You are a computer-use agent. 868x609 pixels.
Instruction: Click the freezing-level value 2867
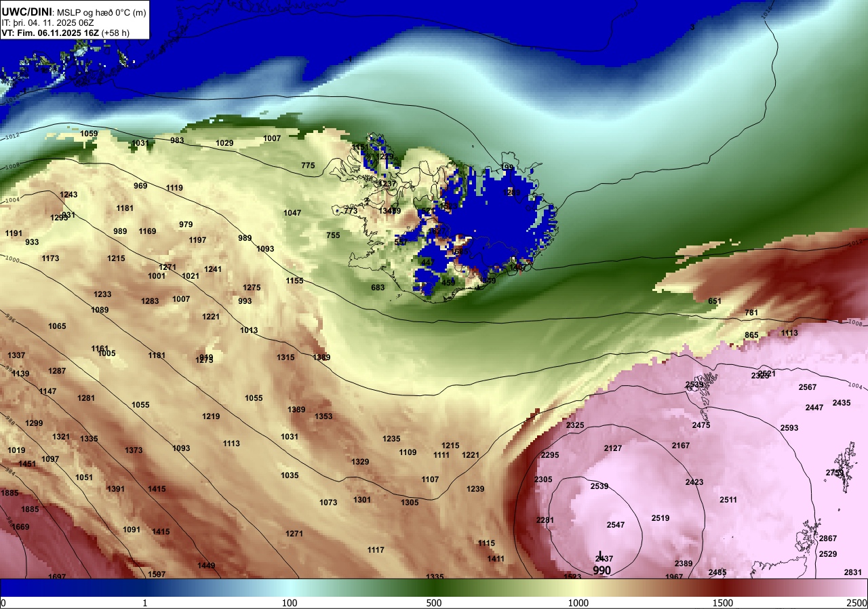pos(828,538)
